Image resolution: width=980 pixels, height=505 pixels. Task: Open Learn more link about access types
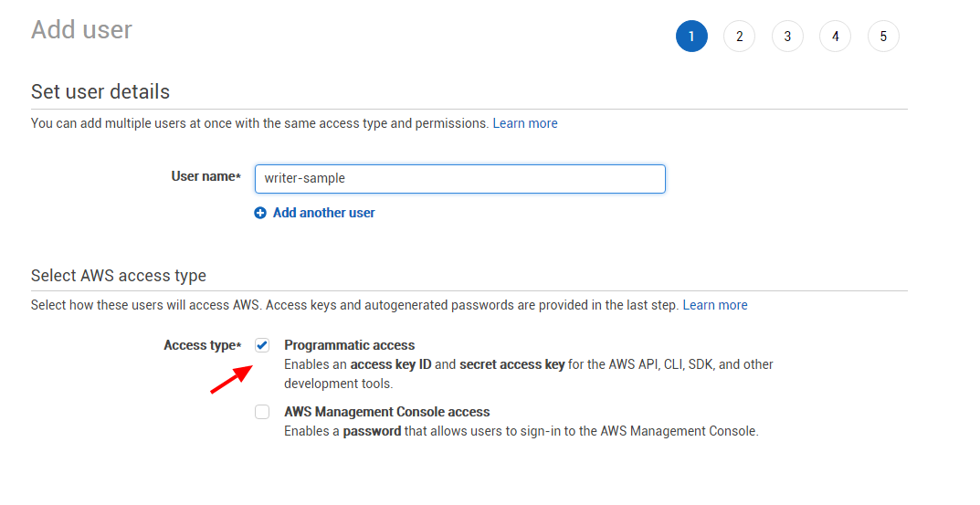(715, 305)
